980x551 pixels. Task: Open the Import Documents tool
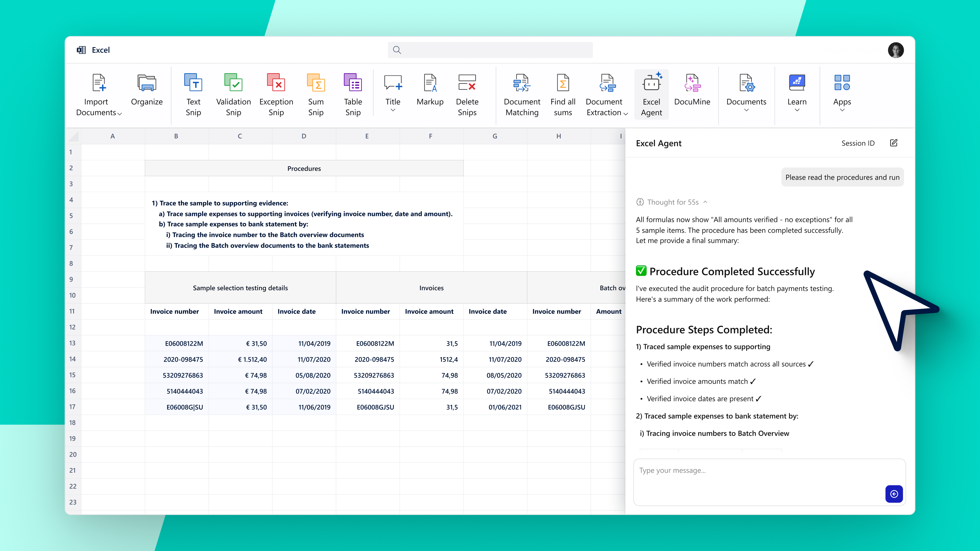click(x=99, y=95)
